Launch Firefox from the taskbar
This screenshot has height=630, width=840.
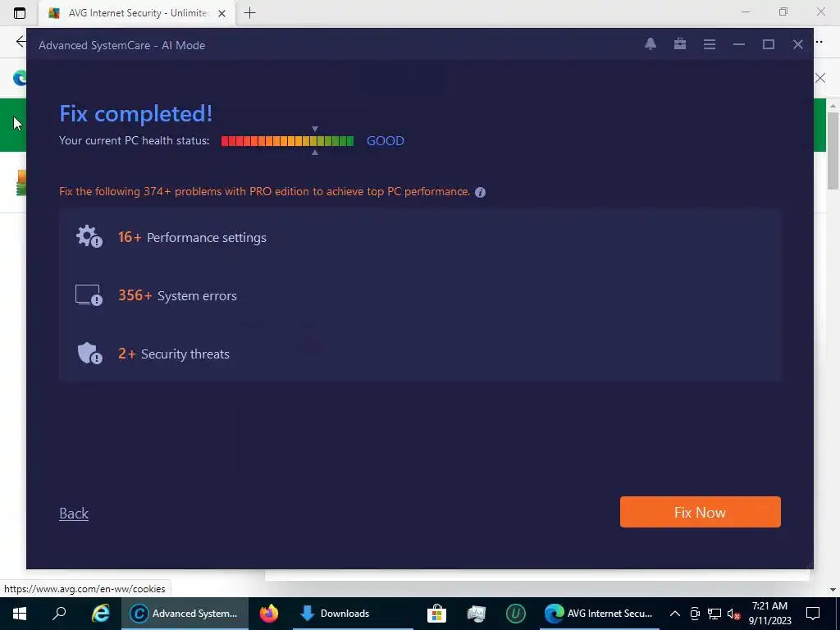click(269, 614)
